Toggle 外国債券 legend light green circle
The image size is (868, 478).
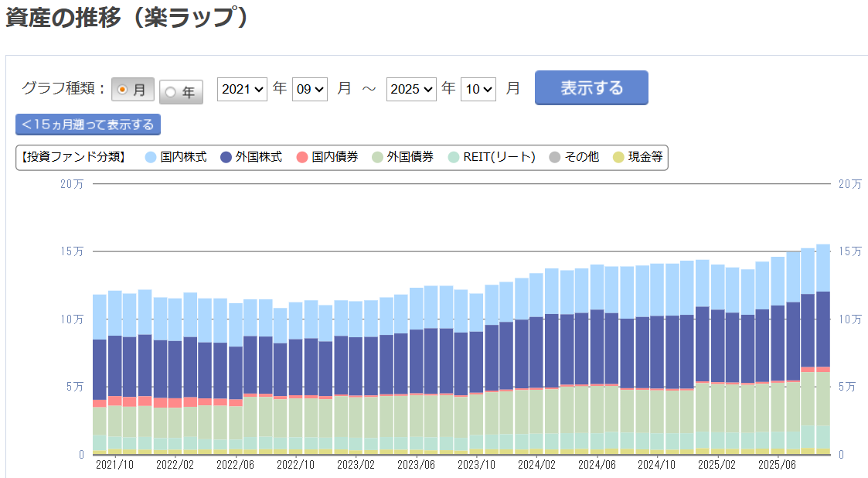377,157
